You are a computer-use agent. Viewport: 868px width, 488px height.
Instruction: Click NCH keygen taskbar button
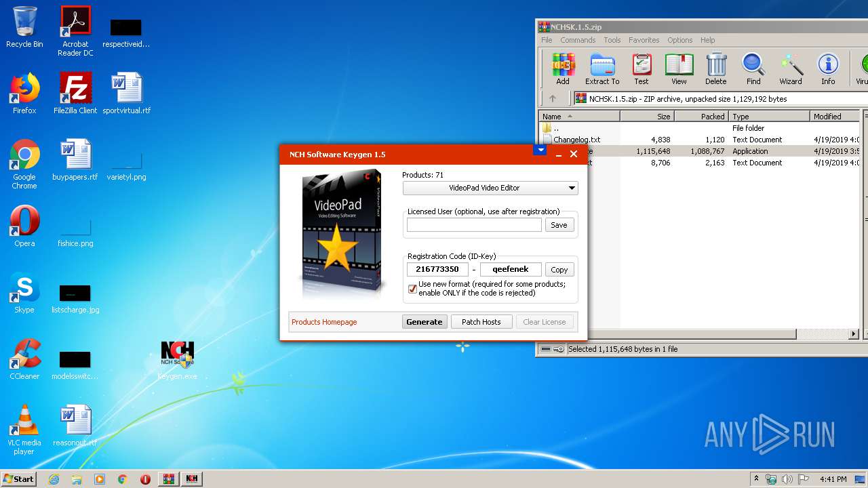tap(192, 479)
